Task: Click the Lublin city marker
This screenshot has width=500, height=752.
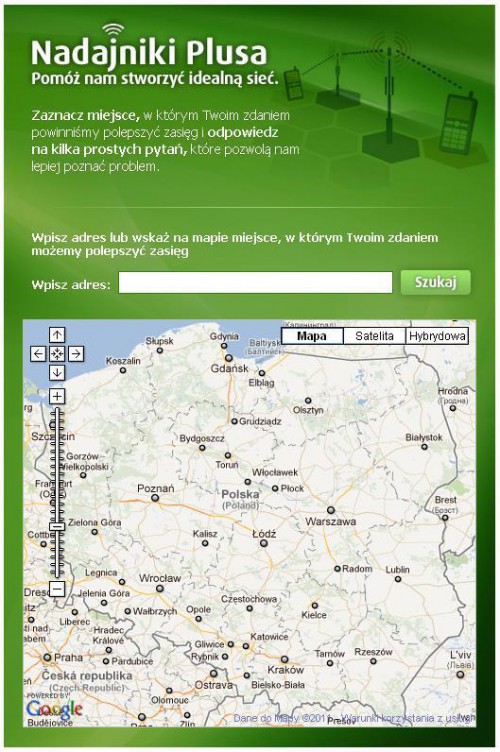Action: click(x=398, y=579)
